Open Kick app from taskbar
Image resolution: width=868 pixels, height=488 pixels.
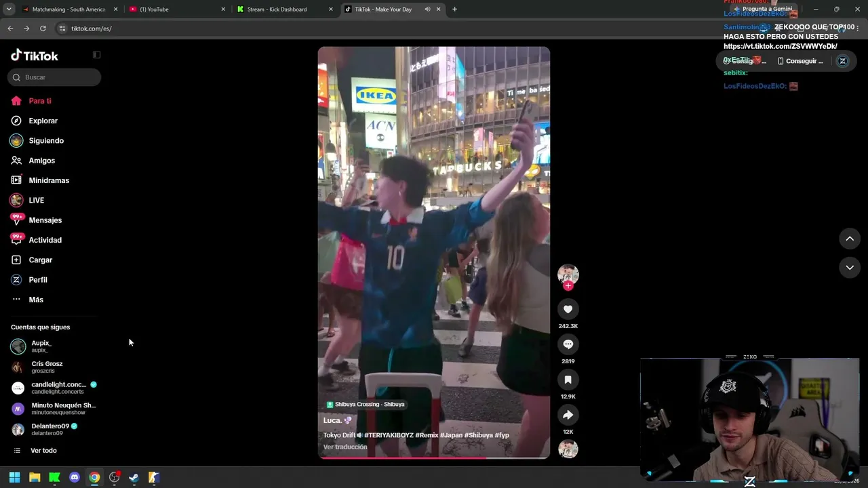pos(54,477)
